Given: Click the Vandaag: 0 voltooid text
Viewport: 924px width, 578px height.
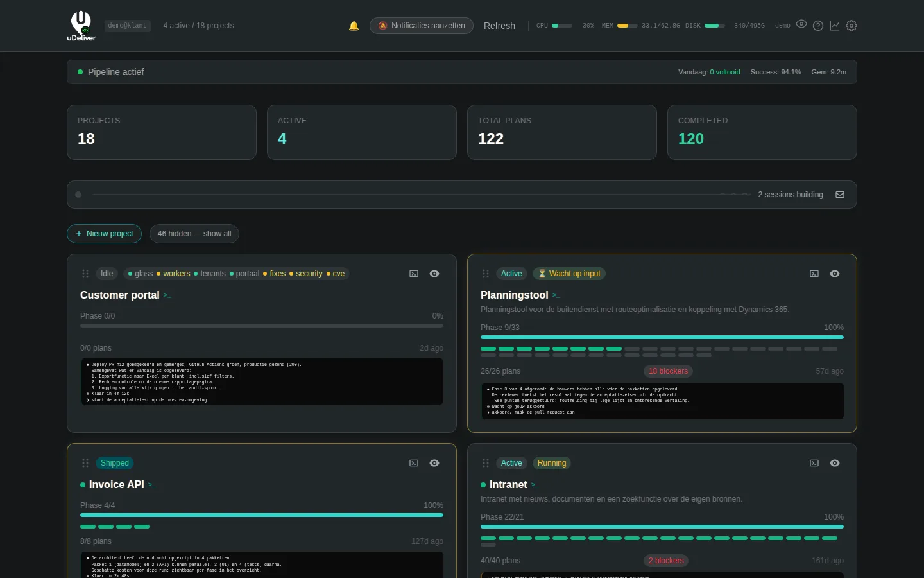Looking at the screenshot, I should 709,72.
